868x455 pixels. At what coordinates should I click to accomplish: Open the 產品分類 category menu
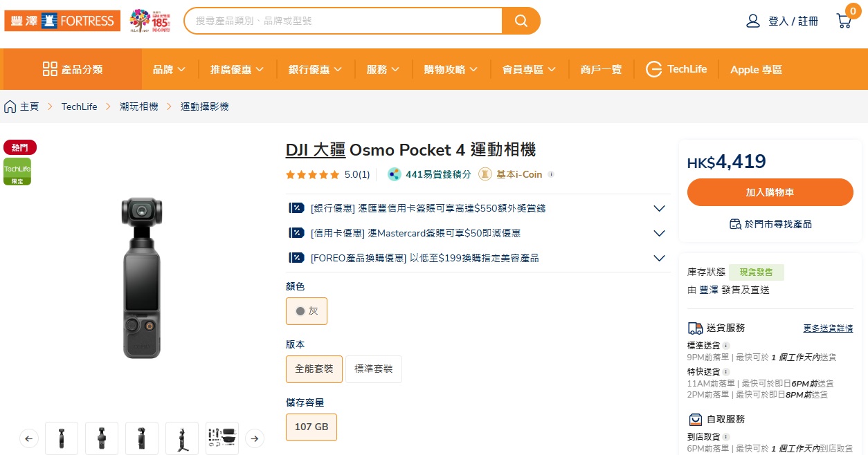(x=73, y=69)
